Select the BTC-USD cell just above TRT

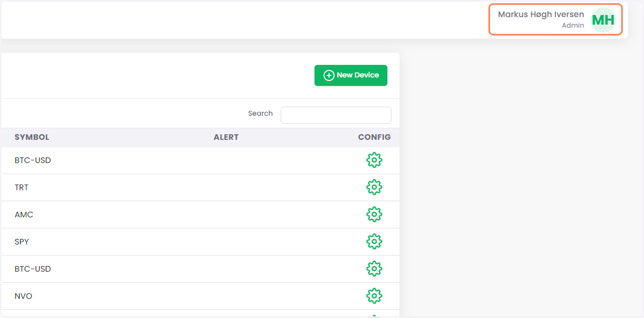click(x=33, y=160)
